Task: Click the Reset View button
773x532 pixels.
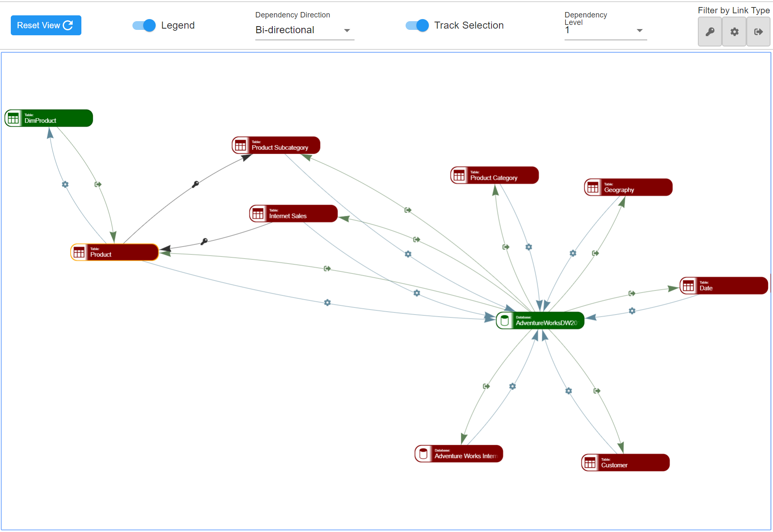Action: tap(46, 25)
